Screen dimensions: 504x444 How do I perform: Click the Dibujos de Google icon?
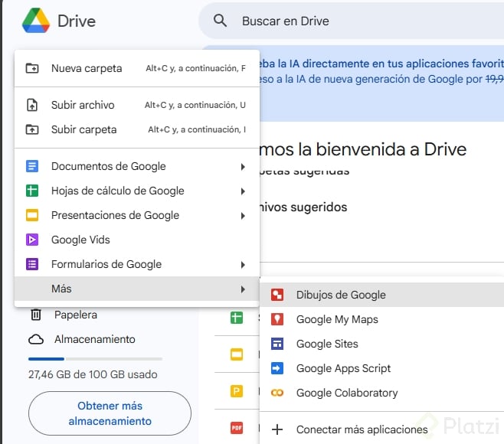(278, 295)
